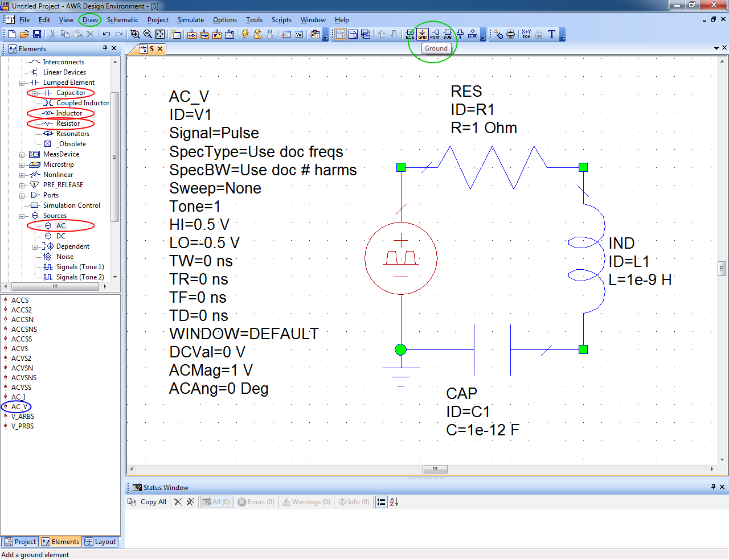Open the Schematic menu

click(122, 20)
